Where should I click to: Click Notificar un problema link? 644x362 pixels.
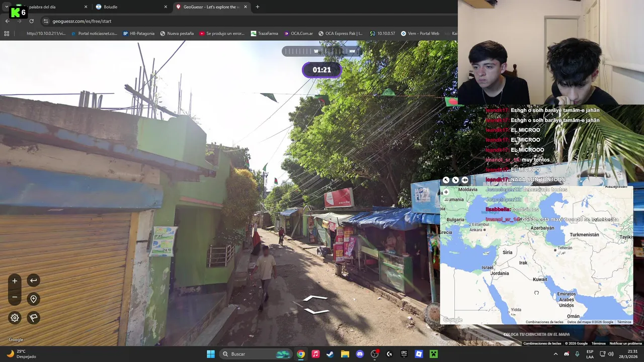(x=626, y=343)
